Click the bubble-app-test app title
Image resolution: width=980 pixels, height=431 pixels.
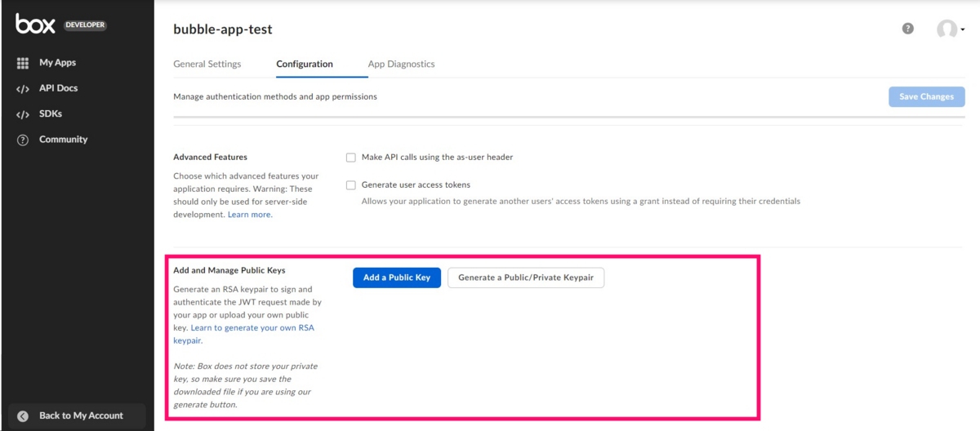click(223, 29)
